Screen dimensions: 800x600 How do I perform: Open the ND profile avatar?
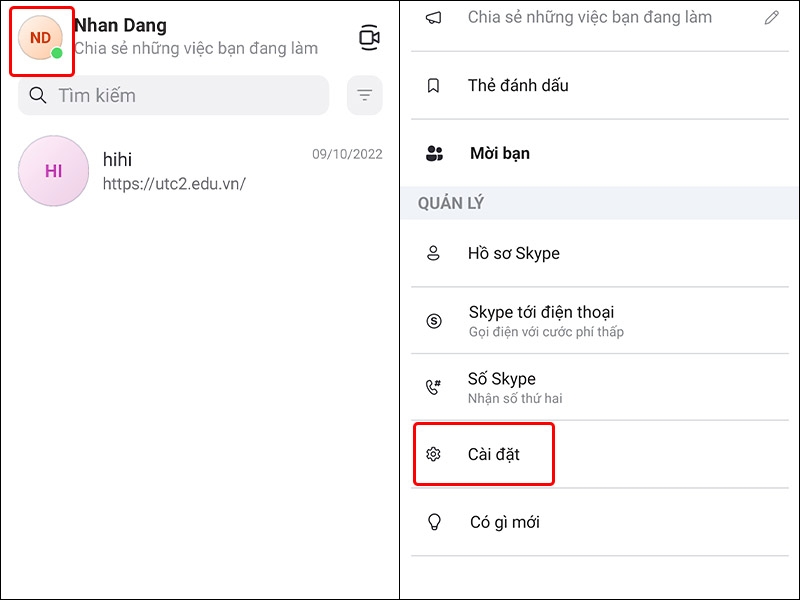38,37
